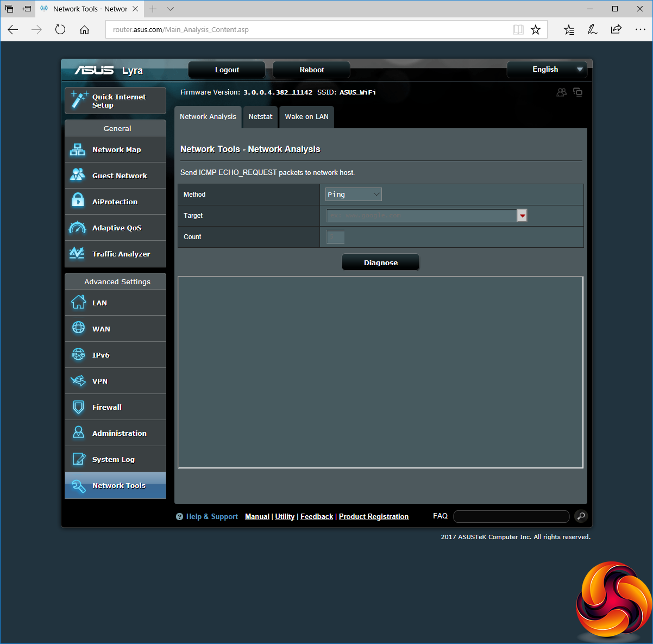The image size is (653, 644).
Task: Toggle reading view in address bar
Action: (x=518, y=30)
